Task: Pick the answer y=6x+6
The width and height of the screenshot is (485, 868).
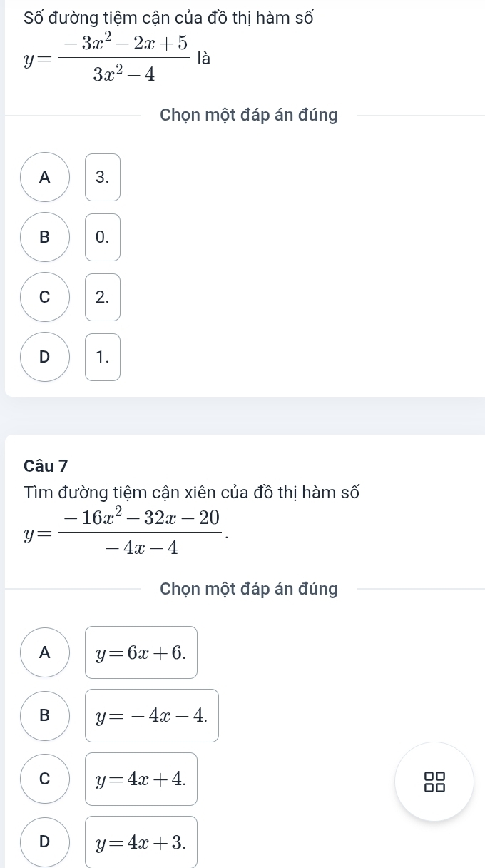Action: [141, 652]
